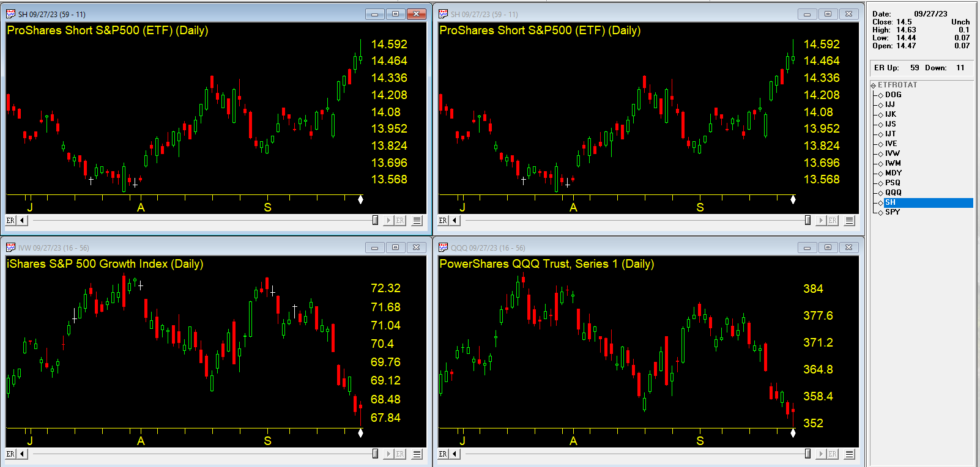The width and height of the screenshot is (980, 467).
Task: Open the list icon in QQQ chart window
Action: [x=850, y=454]
